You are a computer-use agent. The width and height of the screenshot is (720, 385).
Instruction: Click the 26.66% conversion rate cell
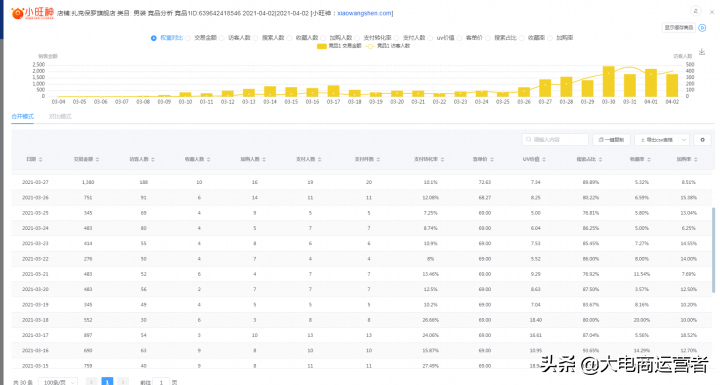(430, 320)
